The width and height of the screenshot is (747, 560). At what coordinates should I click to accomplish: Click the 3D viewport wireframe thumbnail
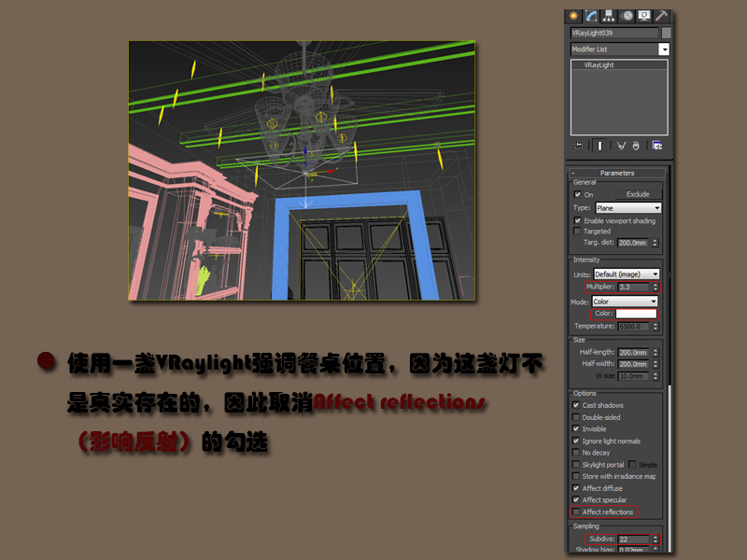click(302, 171)
